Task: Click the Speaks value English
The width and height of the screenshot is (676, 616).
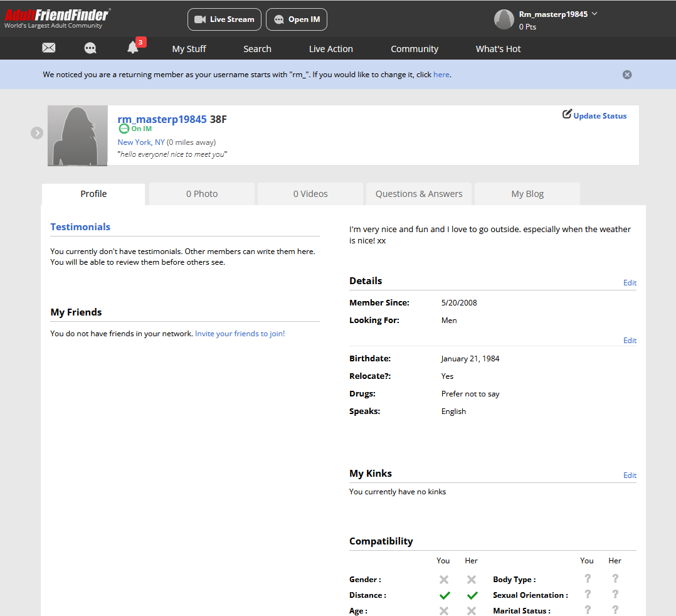Action: tap(453, 411)
